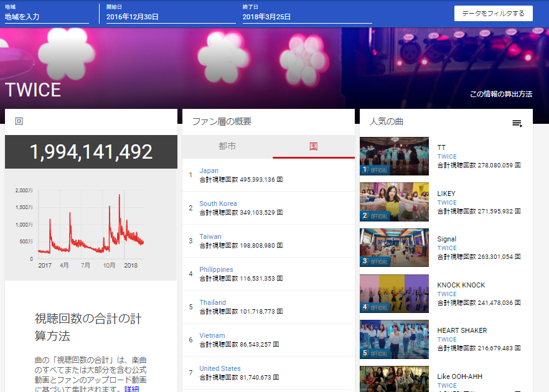Click the playlist queue icon beside 人気の曲
Screen dimensions: 549x392
[517, 123]
